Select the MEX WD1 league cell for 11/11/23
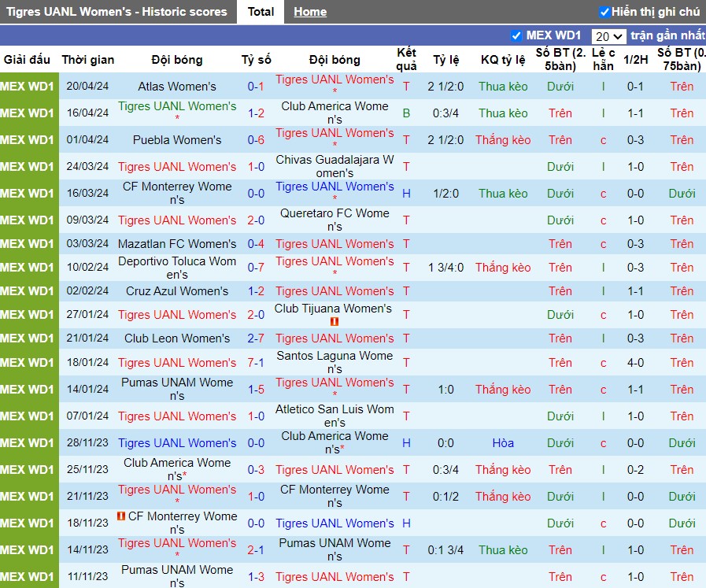The height and width of the screenshot is (588, 706). point(29,576)
